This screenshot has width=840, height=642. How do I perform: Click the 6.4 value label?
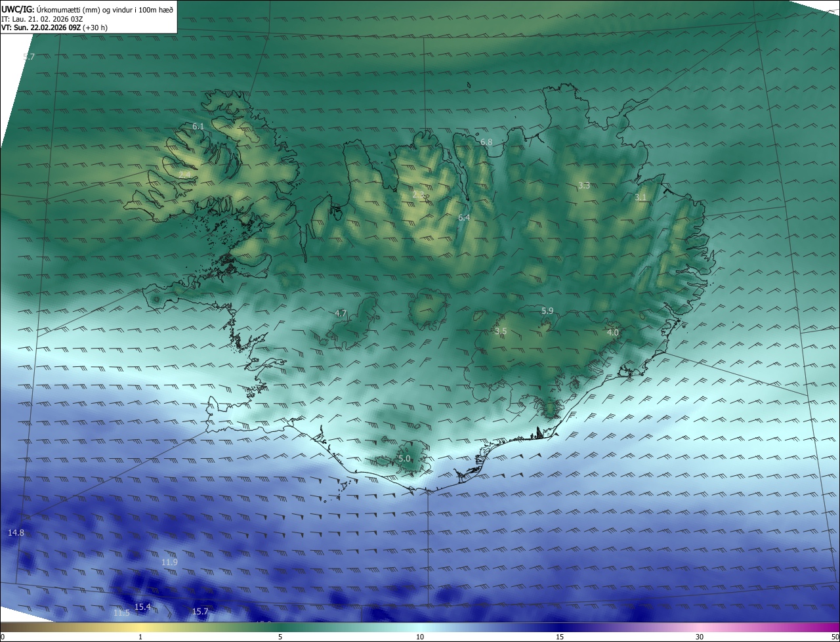464,217
